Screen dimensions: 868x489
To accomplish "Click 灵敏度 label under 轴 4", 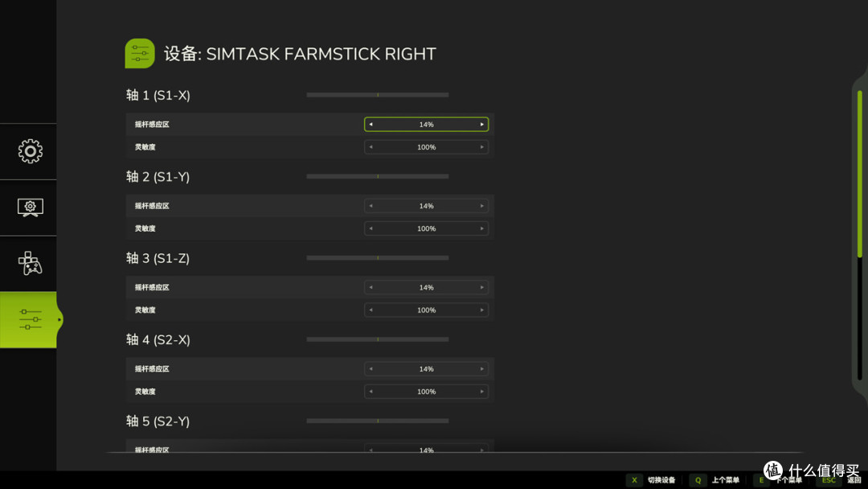I will 145,392.
